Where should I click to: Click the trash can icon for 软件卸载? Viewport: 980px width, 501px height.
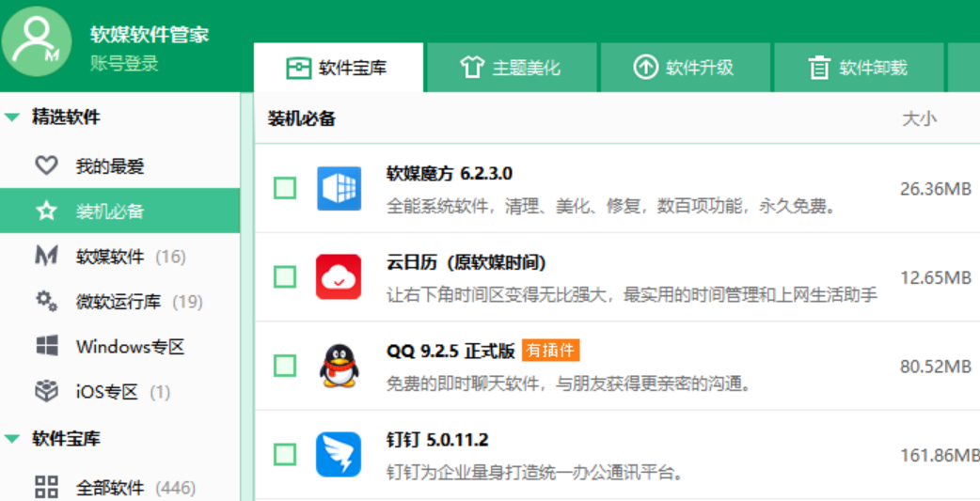[x=819, y=68]
